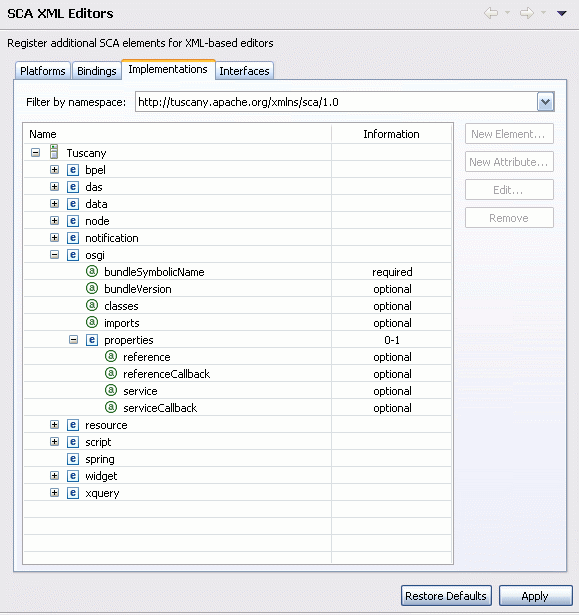
Task: Click the attribute icon next to serviceCallback
Action: 111,408
